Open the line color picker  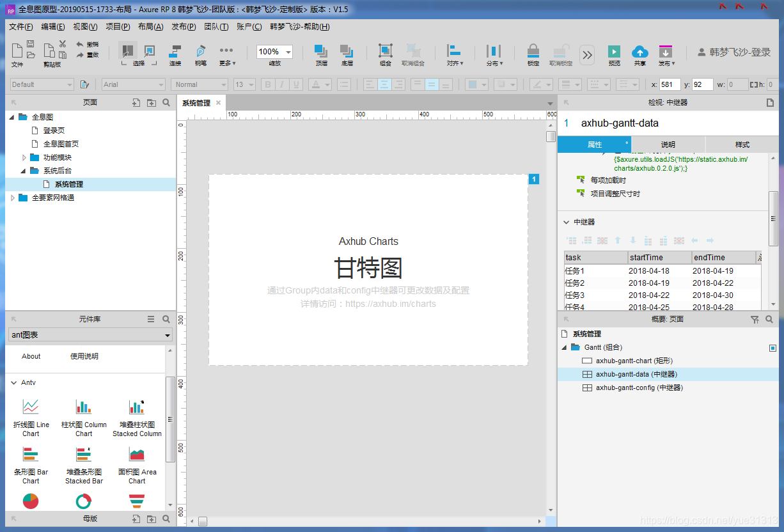coord(541,84)
